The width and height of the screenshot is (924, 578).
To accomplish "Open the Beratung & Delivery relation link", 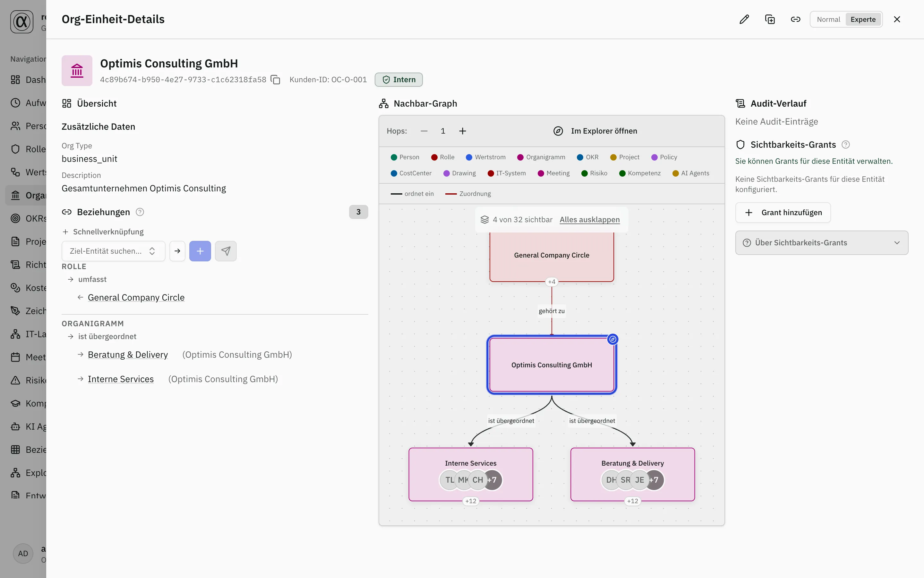I will (x=128, y=355).
